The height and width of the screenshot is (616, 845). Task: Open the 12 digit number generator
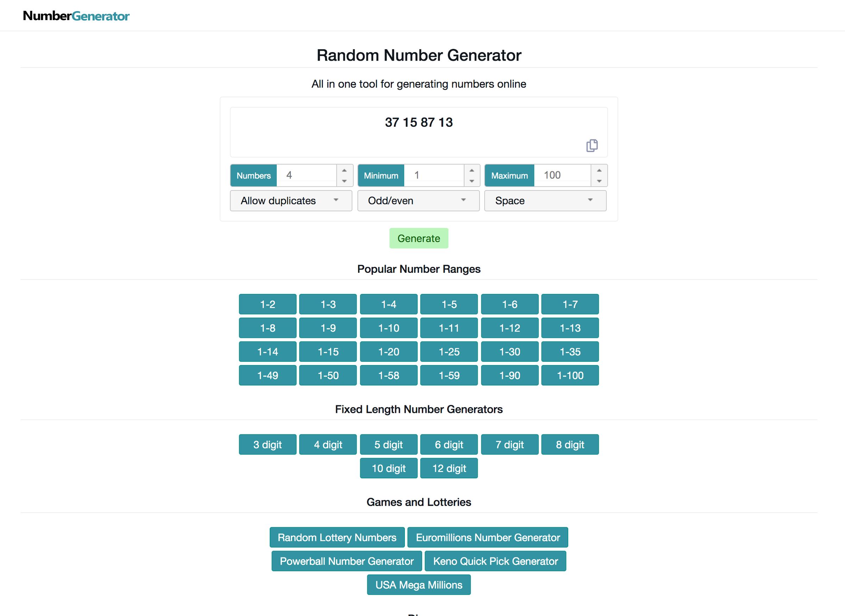pyautogui.click(x=449, y=468)
